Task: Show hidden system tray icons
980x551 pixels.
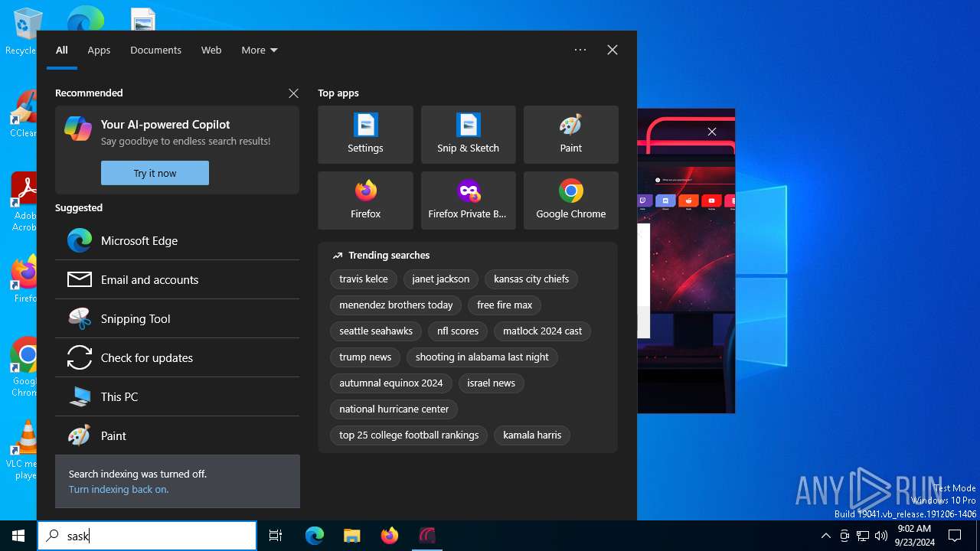Action: click(x=825, y=536)
